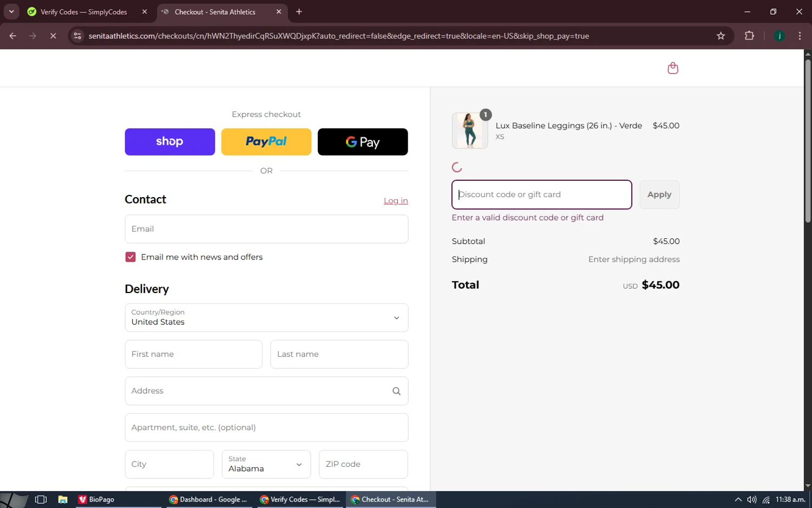Screen dimensions: 812x508
Task: Open the tab search dropdown arrow
Action: [x=11, y=11]
